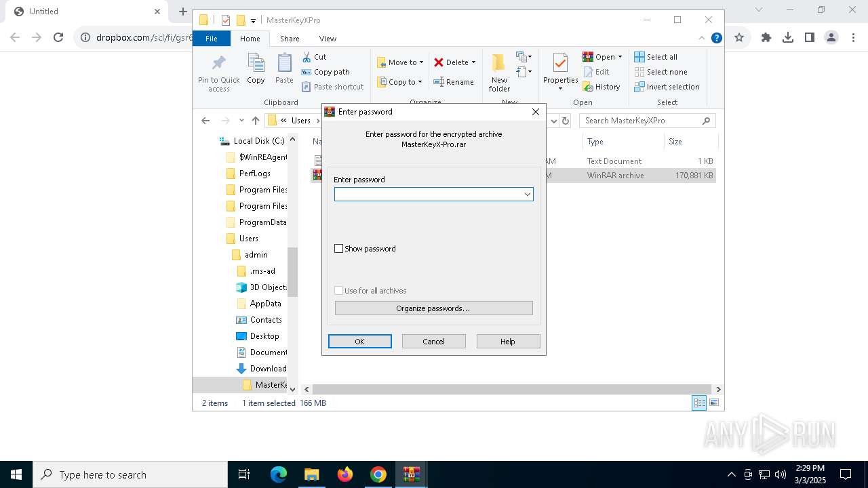This screenshot has width=868, height=488.
Task: Open WinRAR from the taskbar
Action: (x=411, y=474)
